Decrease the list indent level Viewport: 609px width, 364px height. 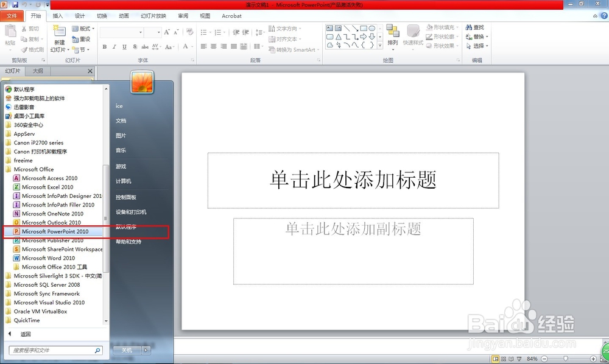[236, 32]
